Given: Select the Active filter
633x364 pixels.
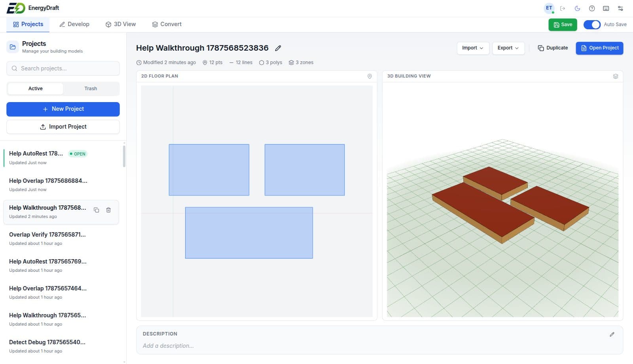Looking at the screenshot, I should [x=36, y=89].
